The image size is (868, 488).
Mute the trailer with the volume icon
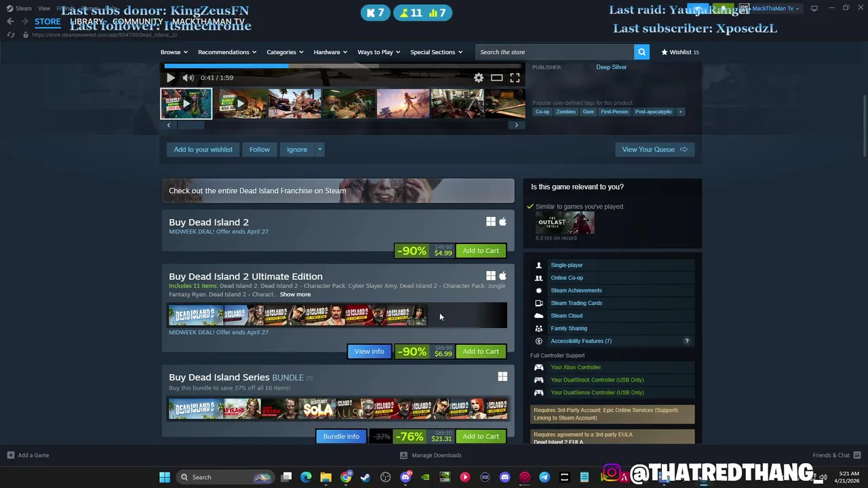188,78
